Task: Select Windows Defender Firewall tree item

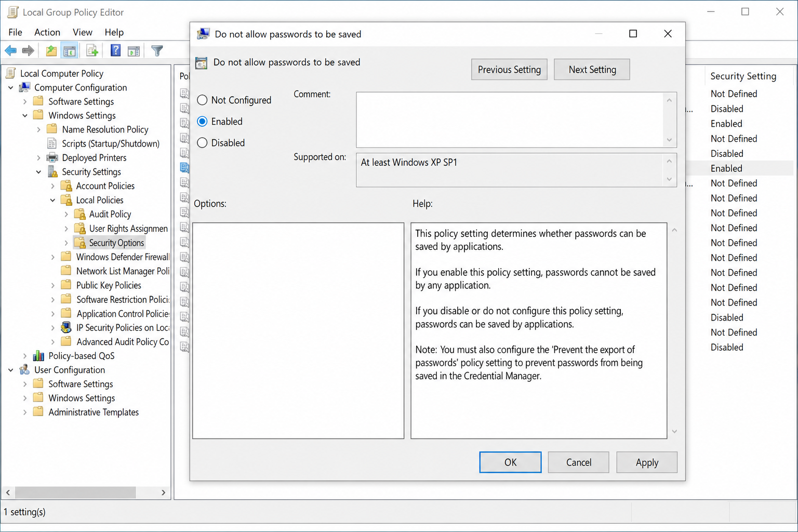Action: pyautogui.click(x=123, y=257)
